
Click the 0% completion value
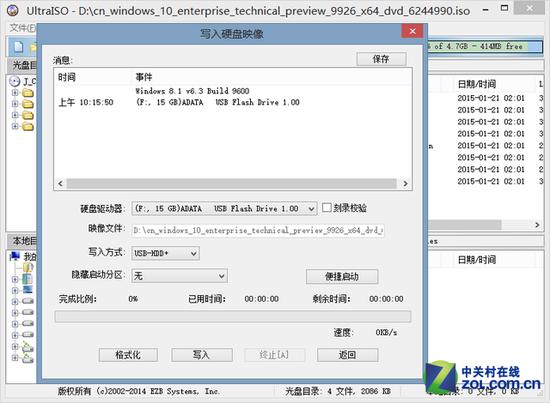(x=133, y=299)
